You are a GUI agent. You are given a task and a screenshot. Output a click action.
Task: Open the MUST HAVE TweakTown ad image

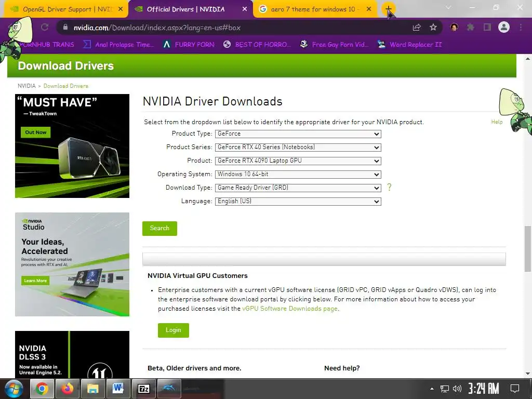click(72, 146)
